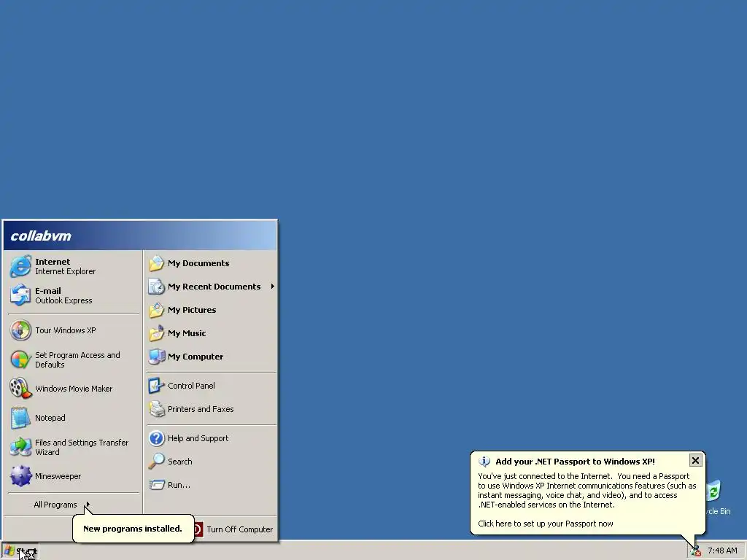This screenshot has height=560, width=747.
Task: Open the My Pictures folder icon
Action: tap(156, 309)
